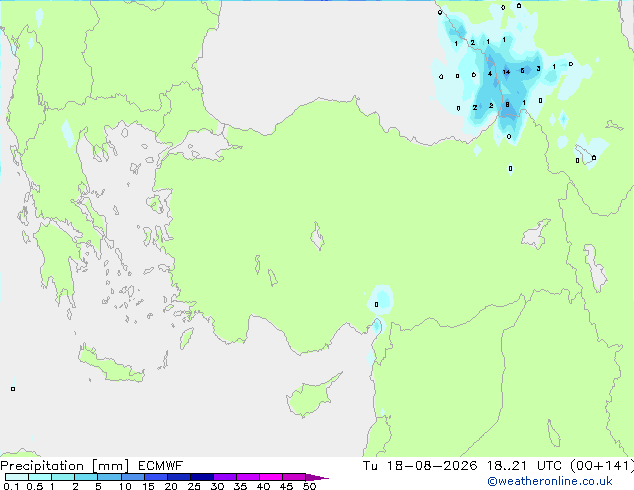This screenshot has height=490, width=634.
Task: Click the "14" precipitation value on the map
Action: point(506,72)
